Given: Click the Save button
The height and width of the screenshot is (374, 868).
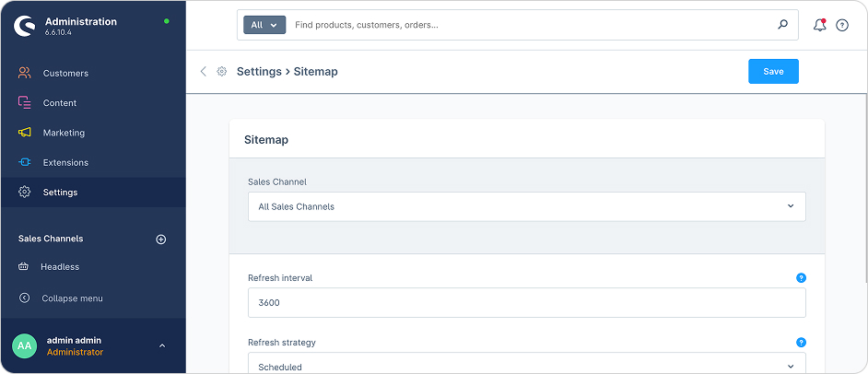Looking at the screenshot, I should coord(773,72).
